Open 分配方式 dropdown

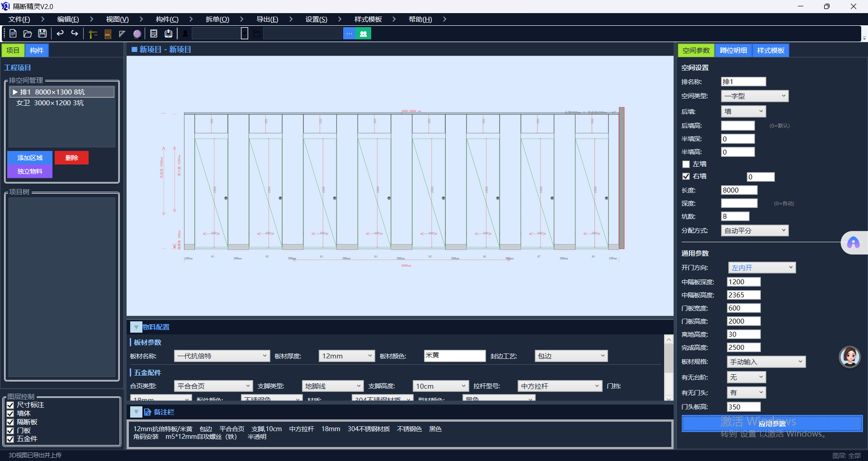(x=755, y=230)
